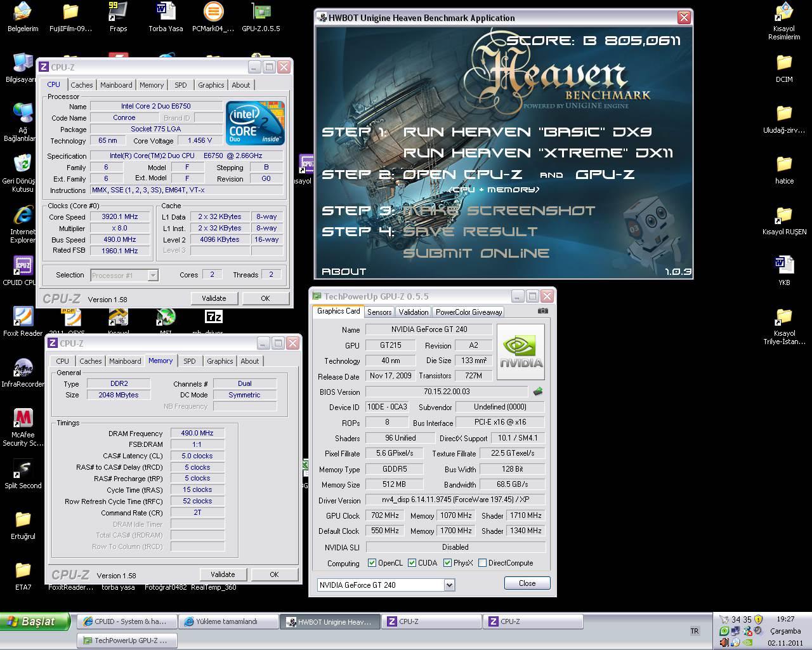Click GPU Clock 702 MHz field
The width and height of the screenshot is (812, 650).
(384, 515)
